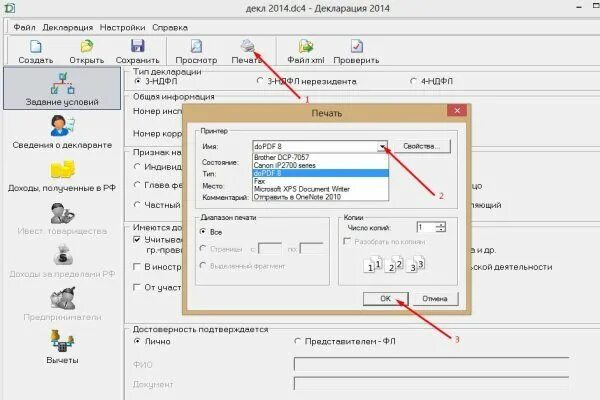Click the application logo in title bar

pos(9,7)
